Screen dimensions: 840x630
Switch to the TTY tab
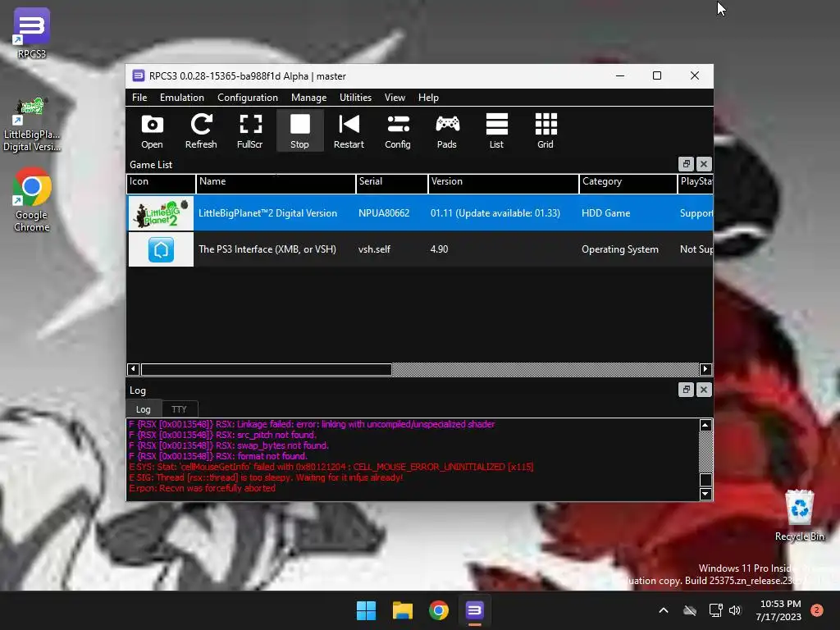[x=179, y=409]
